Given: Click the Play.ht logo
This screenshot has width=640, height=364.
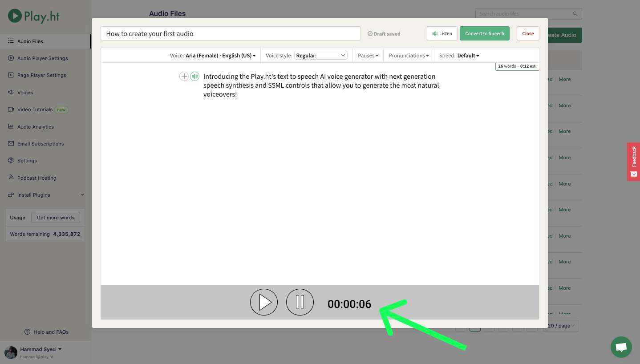Looking at the screenshot, I should point(33,16).
